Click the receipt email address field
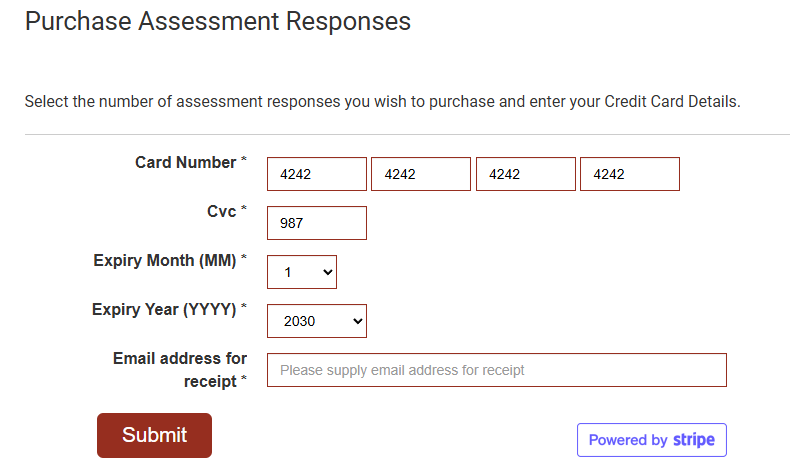This screenshot has height=472, width=803. [496, 370]
